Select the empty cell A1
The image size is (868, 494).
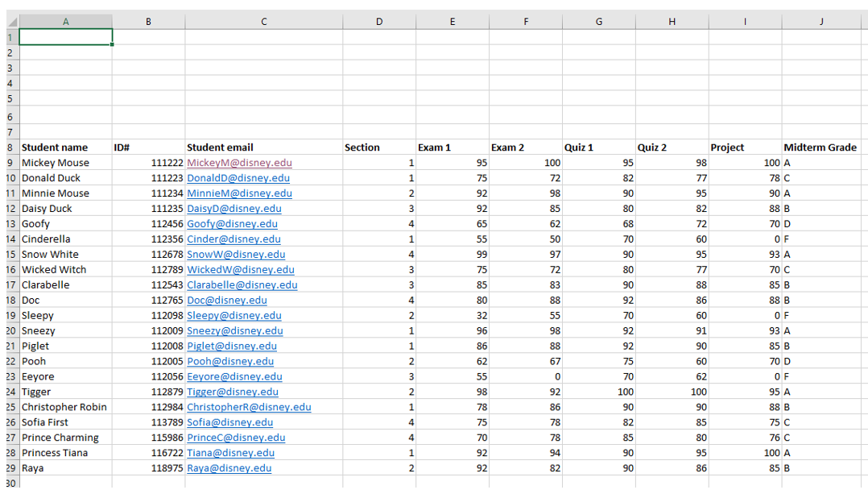pos(65,37)
